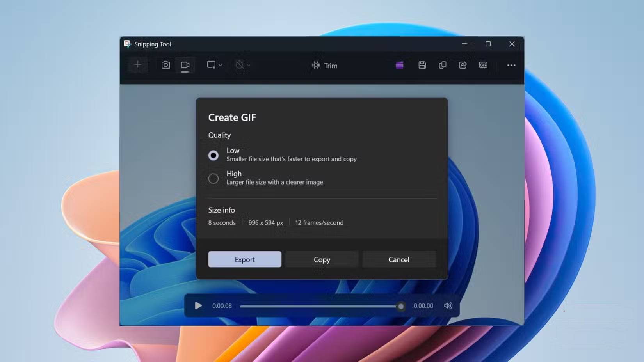Save the recording using the save icon

422,65
